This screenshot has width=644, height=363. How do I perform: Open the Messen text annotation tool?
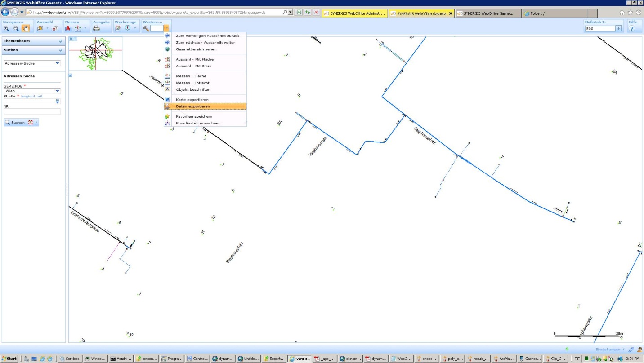tap(68, 28)
